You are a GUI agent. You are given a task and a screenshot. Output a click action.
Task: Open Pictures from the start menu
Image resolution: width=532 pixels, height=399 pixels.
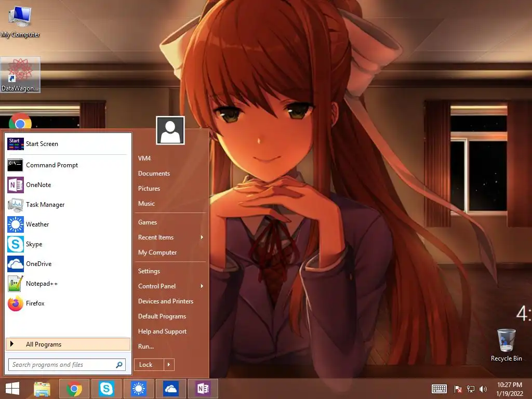point(149,188)
